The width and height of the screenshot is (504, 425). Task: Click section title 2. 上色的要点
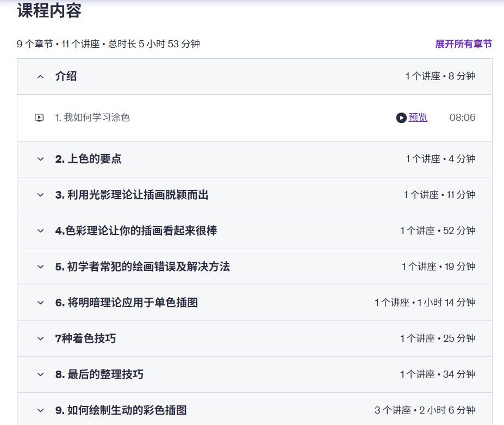point(88,159)
